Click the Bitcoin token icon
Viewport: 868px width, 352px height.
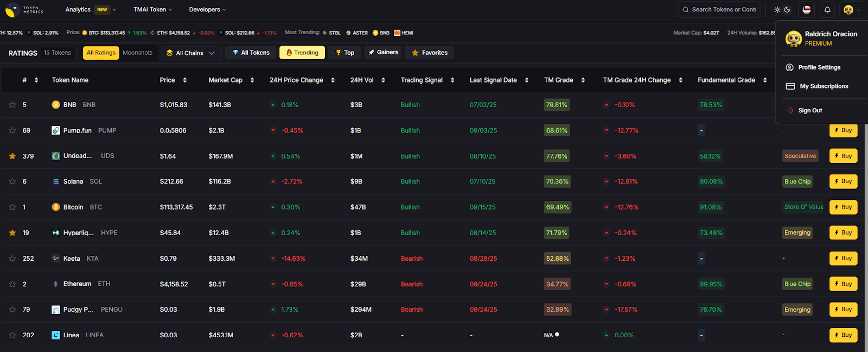click(56, 207)
